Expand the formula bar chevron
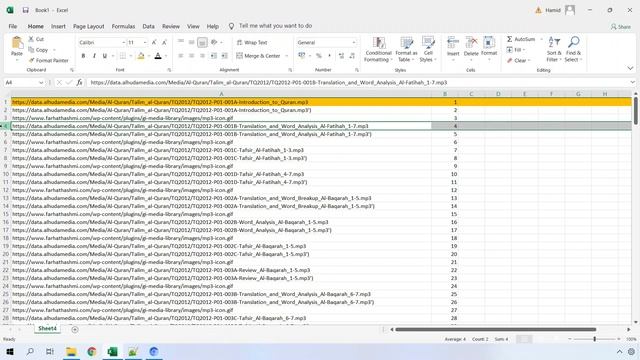The image size is (640, 360). pos(632,82)
